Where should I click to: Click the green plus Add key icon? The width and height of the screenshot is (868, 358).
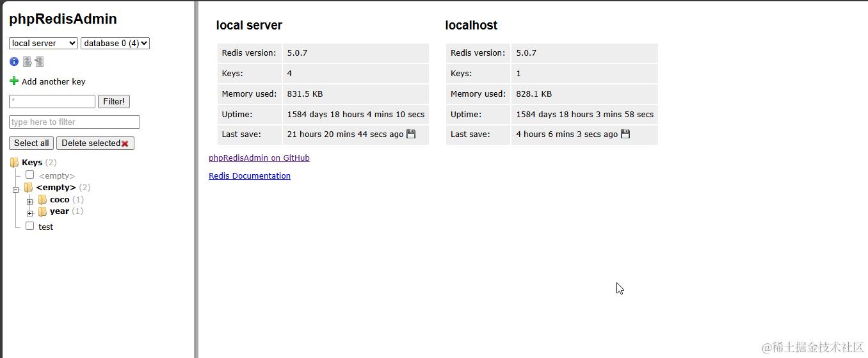14,81
